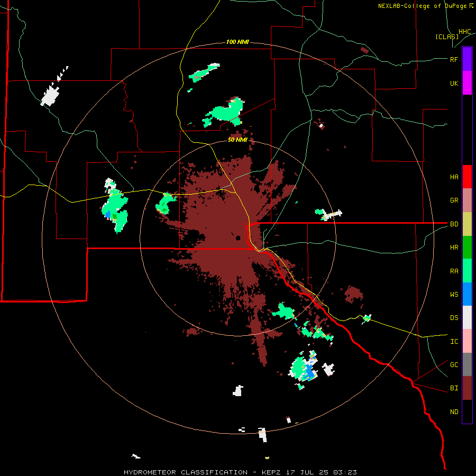Select the 'HA' legend label
The image size is (476, 476).
tap(454, 177)
